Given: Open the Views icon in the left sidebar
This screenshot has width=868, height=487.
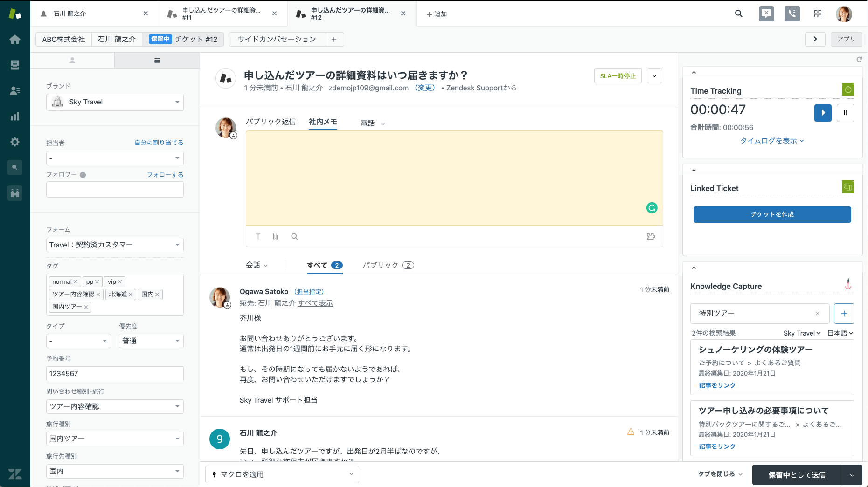Looking at the screenshot, I should (x=15, y=64).
